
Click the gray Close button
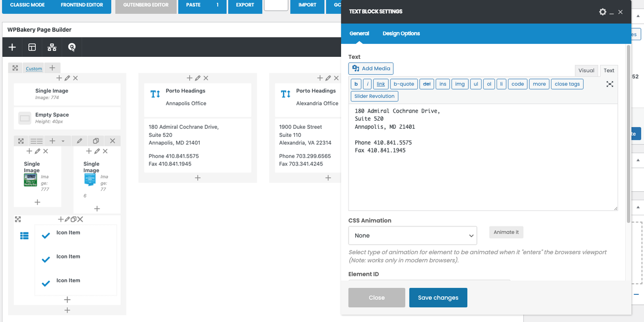click(x=377, y=297)
